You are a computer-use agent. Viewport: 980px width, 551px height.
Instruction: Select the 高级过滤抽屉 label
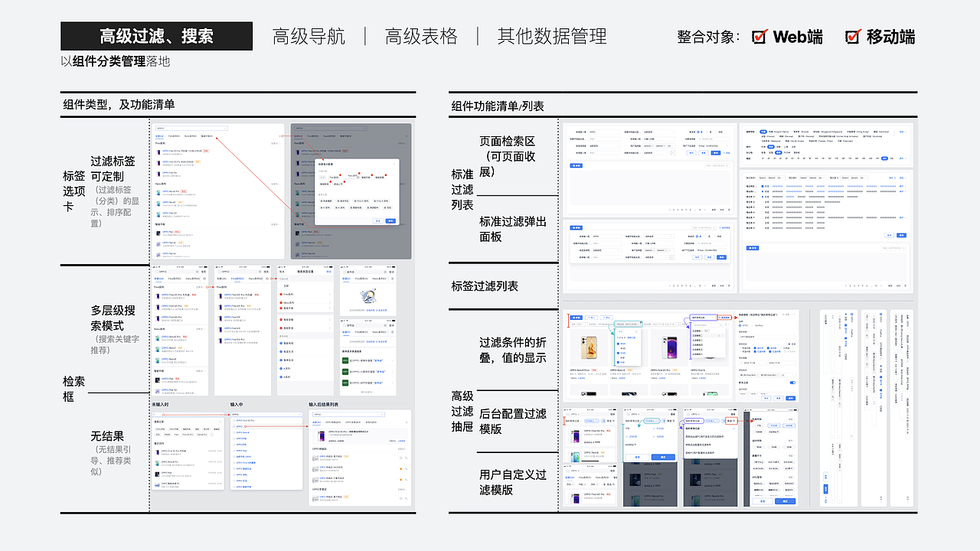(462, 411)
